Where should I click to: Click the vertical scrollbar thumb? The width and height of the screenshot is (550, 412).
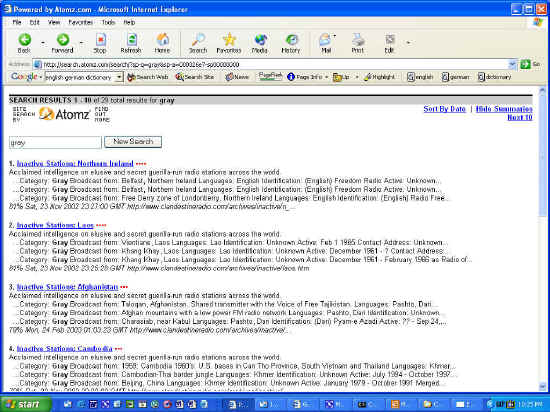tap(542, 157)
